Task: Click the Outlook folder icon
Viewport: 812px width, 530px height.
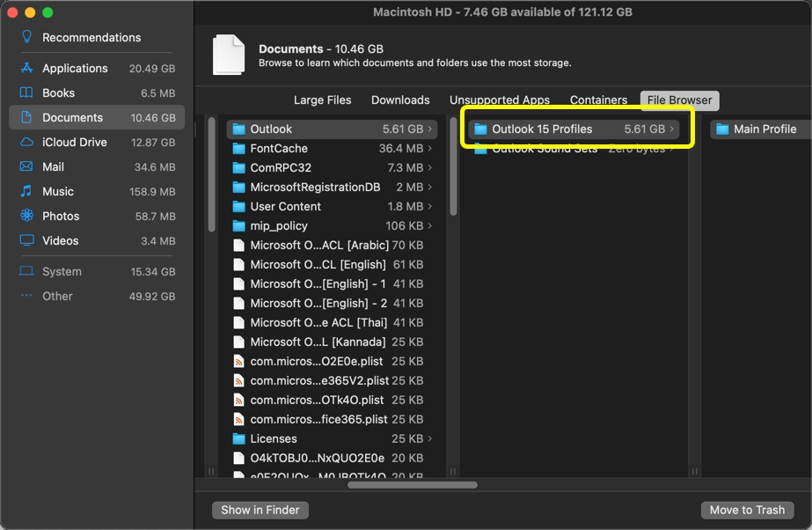Action: click(238, 129)
